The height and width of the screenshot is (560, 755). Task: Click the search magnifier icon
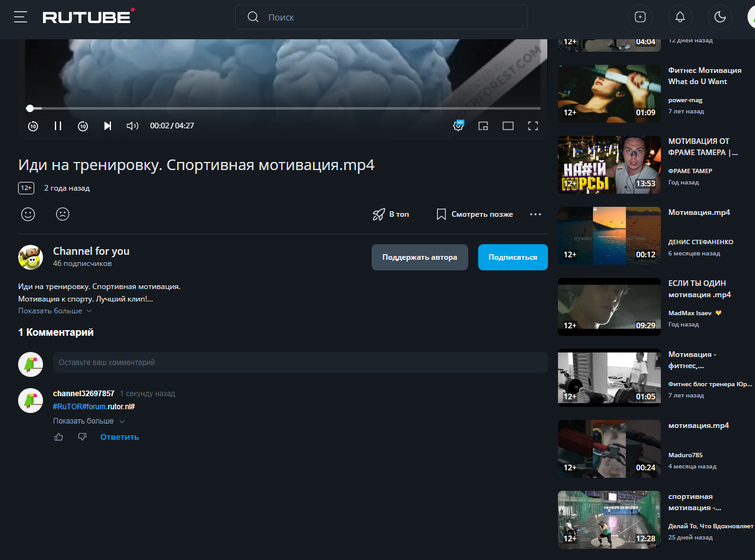click(x=252, y=17)
